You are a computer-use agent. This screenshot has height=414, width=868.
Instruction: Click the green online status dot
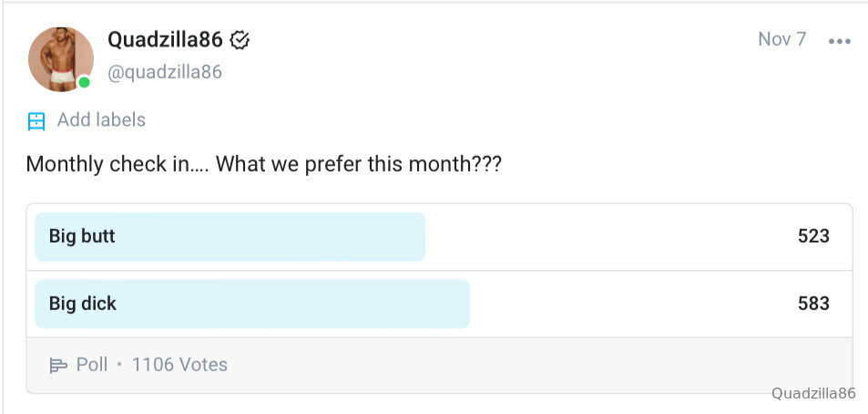[84, 82]
